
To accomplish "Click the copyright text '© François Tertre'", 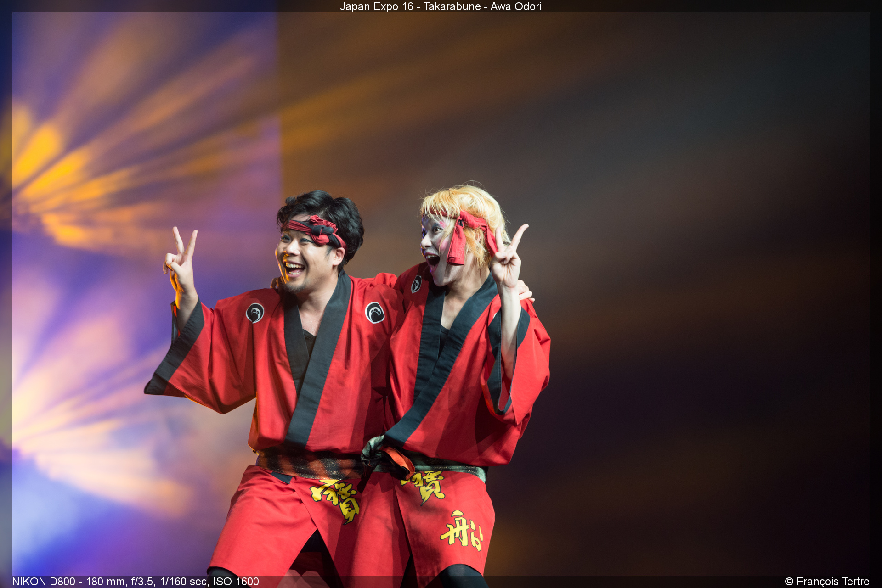I will (827, 582).
